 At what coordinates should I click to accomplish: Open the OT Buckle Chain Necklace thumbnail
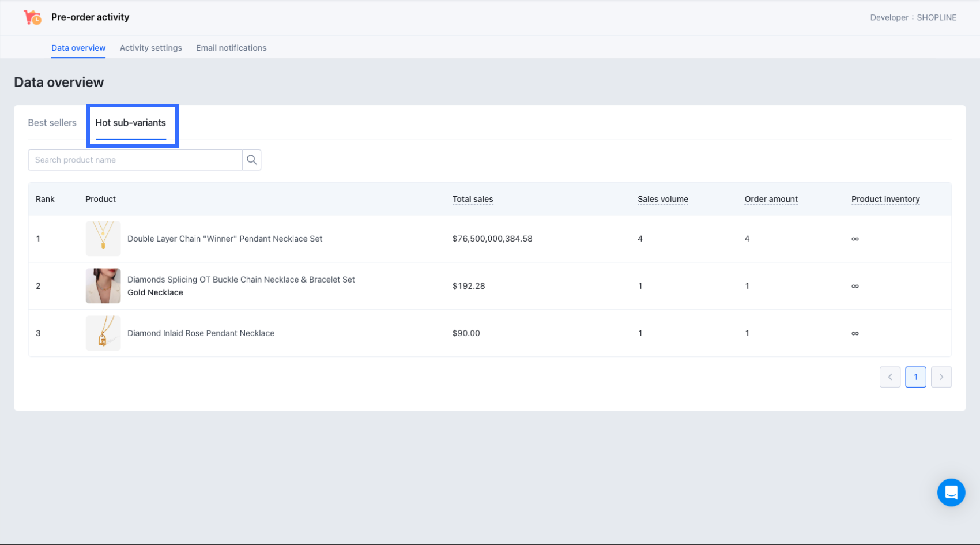(x=103, y=286)
